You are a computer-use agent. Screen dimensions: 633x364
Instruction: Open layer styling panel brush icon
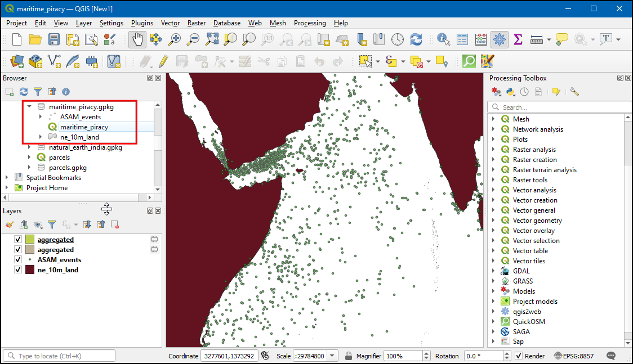point(10,224)
